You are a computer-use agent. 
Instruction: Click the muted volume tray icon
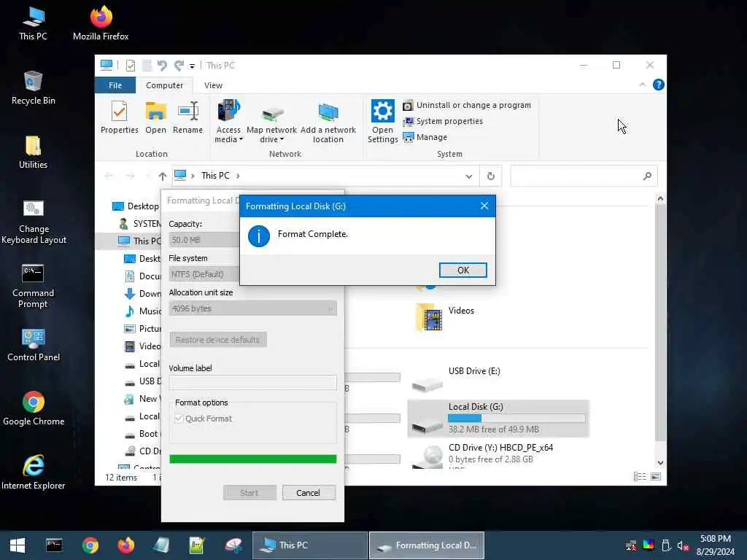[x=683, y=545]
